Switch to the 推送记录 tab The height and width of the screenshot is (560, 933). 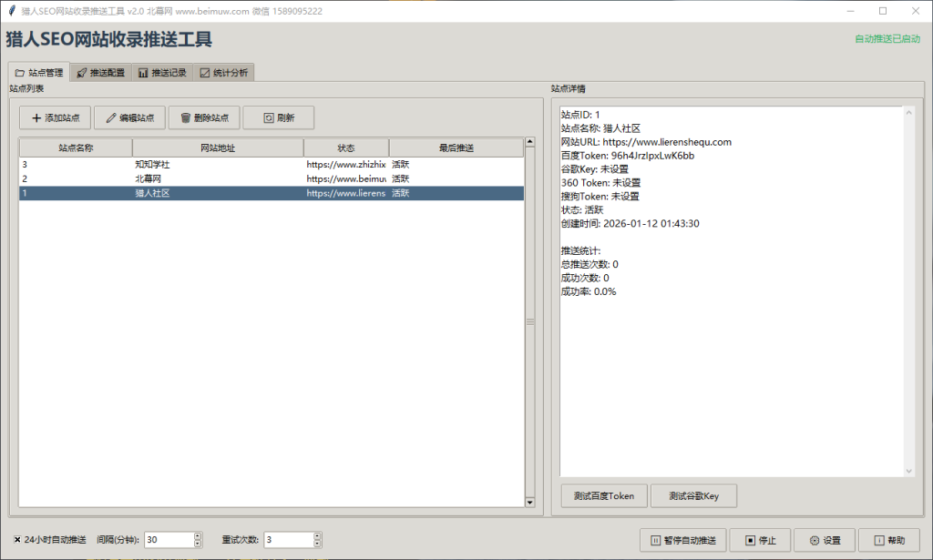pyautogui.click(x=162, y=73)
